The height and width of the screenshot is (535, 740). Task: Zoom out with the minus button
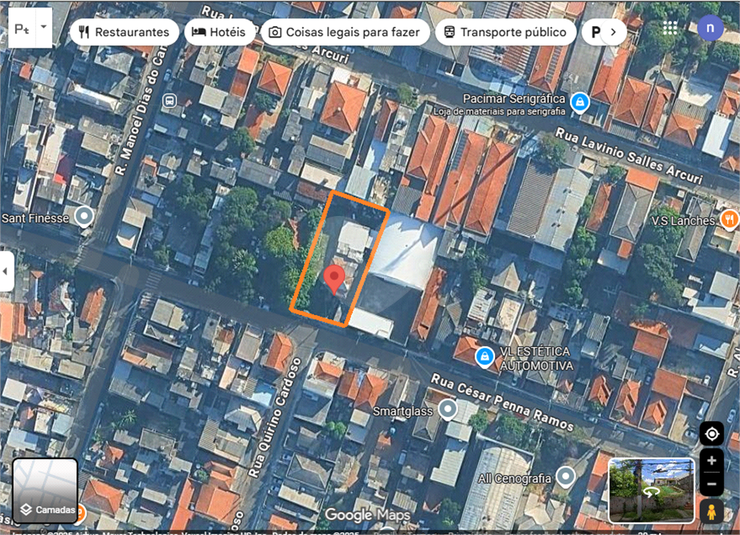[x=711, y=485]
